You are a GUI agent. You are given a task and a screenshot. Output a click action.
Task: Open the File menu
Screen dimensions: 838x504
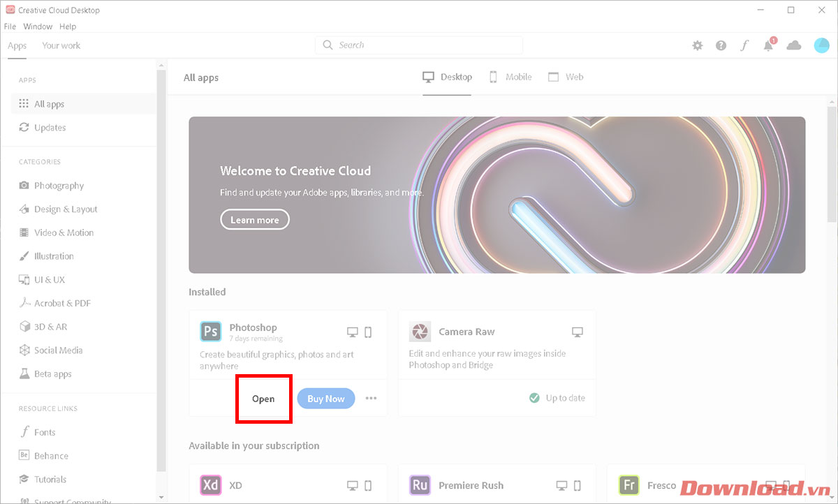click(x=10, y=27)
